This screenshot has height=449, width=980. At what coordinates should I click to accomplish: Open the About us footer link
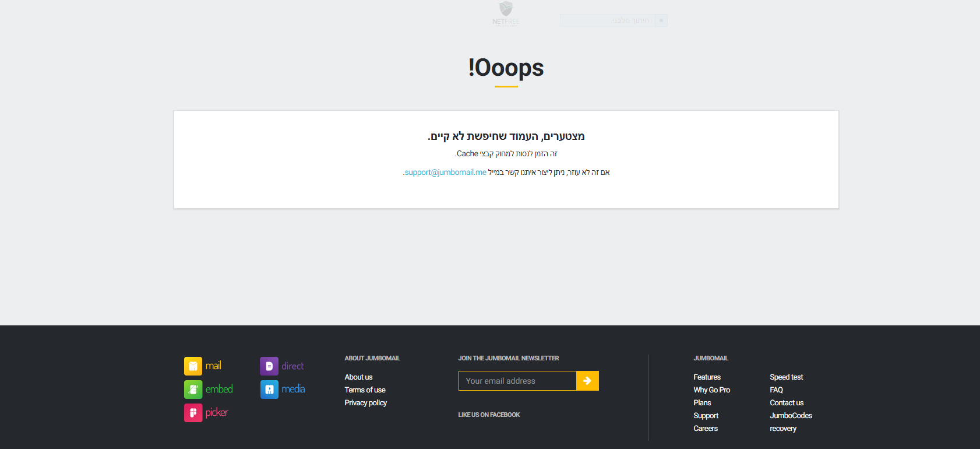coord(358,377)
